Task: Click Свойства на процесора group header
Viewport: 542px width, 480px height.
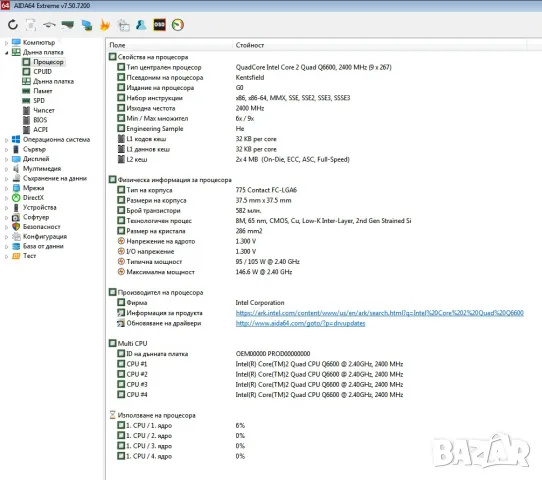Action: 149,57
